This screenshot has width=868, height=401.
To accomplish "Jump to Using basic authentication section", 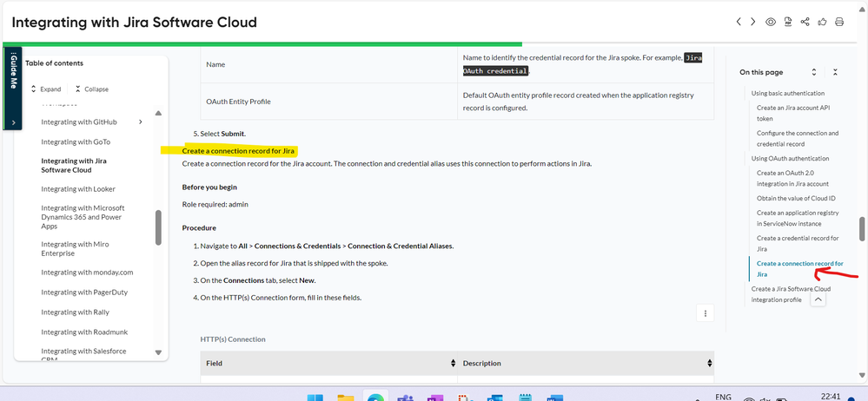I will [788, 93].
